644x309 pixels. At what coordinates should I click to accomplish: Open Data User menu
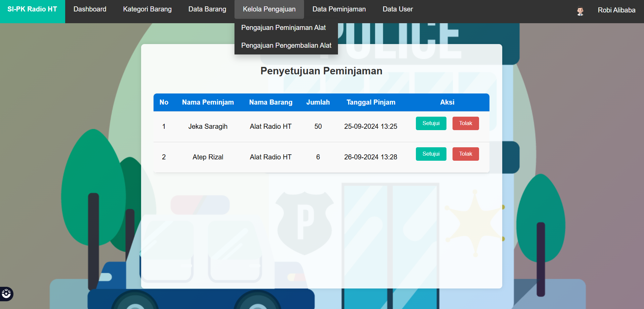click(398, 9)
